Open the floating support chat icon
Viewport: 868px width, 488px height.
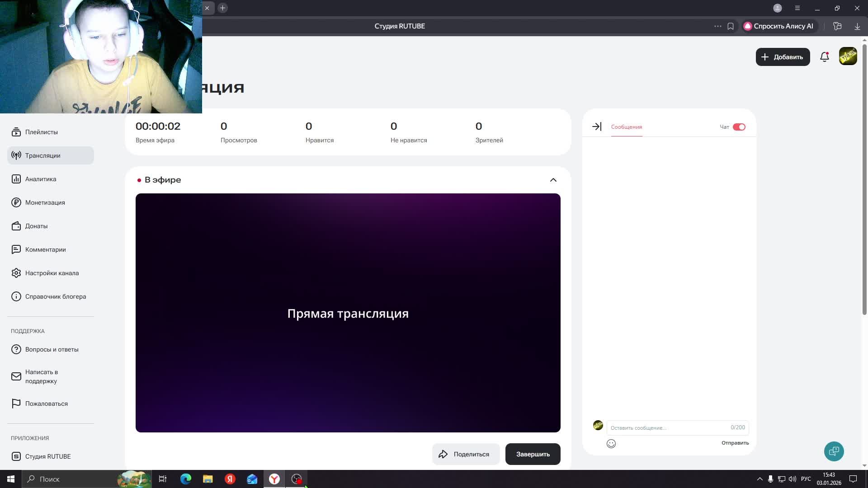coord(834,451)
